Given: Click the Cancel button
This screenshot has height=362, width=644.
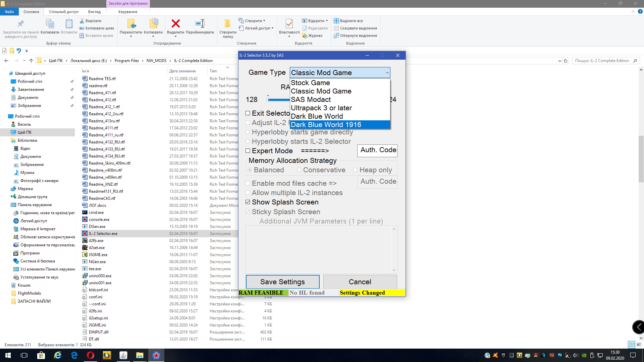Looking at the screenshot, I should (360, 282).
